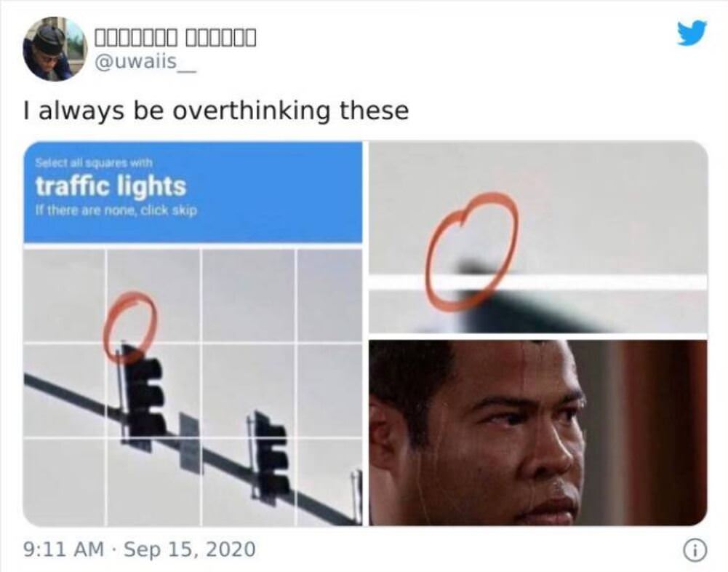728x572 pixels.
Task: Open the zoomed red-circle image
Action: tap(538, 237)
